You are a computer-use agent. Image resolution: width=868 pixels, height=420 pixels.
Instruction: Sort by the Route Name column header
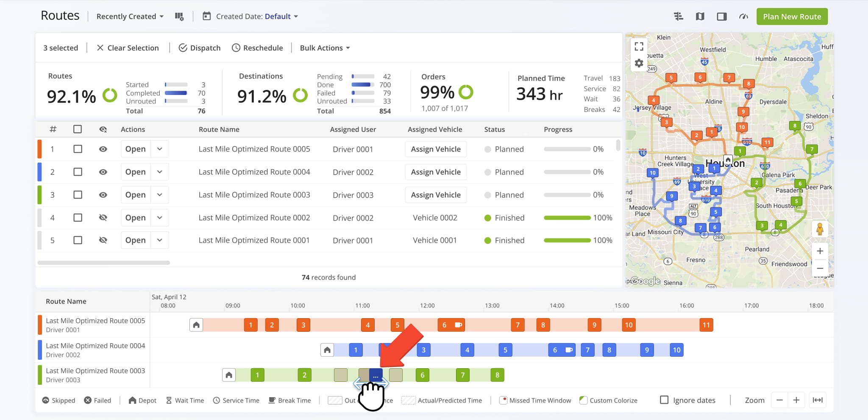[x=219, y=129]
